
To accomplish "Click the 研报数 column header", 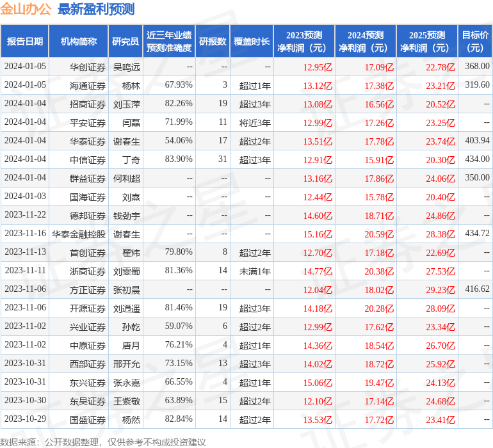I will [213, 41].
